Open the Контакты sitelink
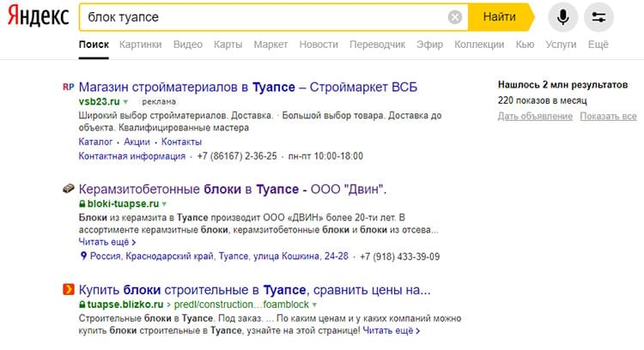Viewport: 644px width, 350px height. click(181, 142)
